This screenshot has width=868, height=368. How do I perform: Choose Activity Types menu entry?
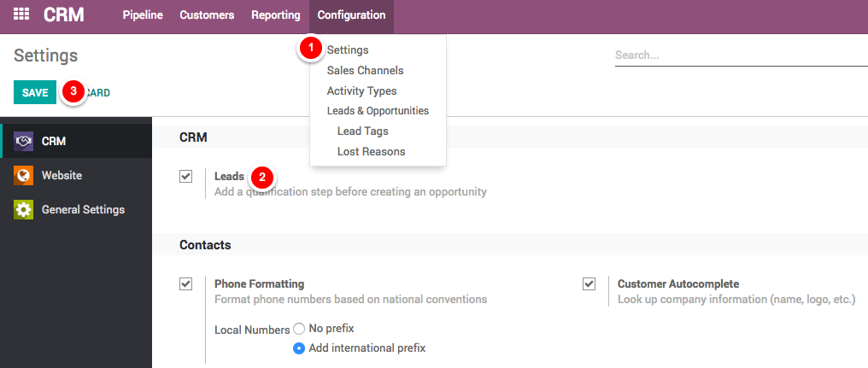[361, 91]
